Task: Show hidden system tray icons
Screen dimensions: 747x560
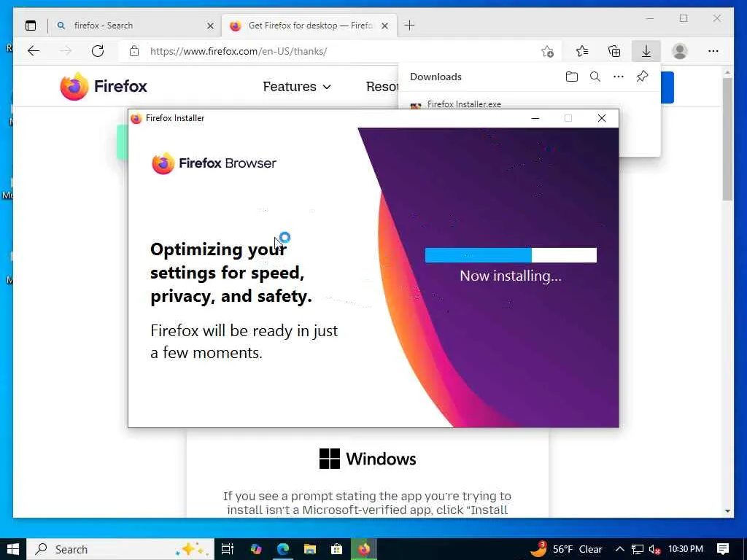Action: pyautogui.click(x=620, y=549)
